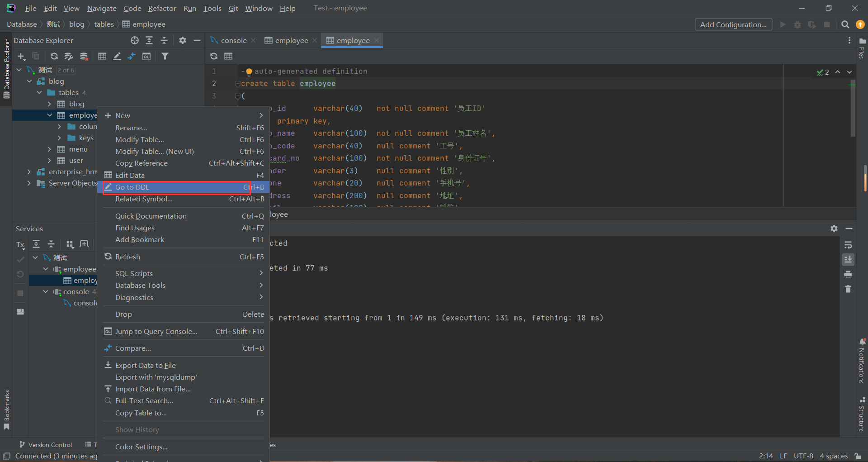The image size is (868, 462).
Task: Click the Jump to Query Console toolbar icon
Action: 146,56
